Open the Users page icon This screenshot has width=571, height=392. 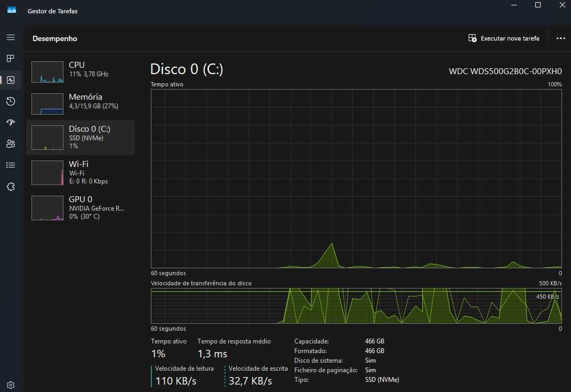pos(11,144)
